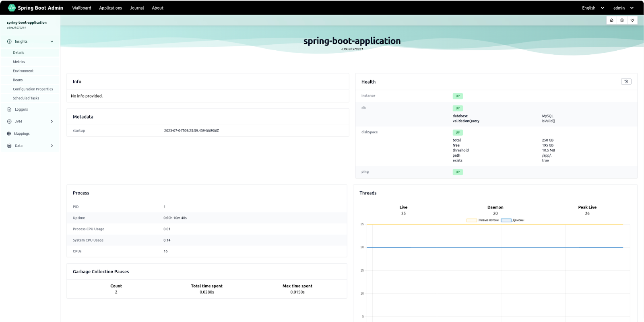Click spring-boot-application name in sidebar
The image size is (644, 322).
(27, 23)
